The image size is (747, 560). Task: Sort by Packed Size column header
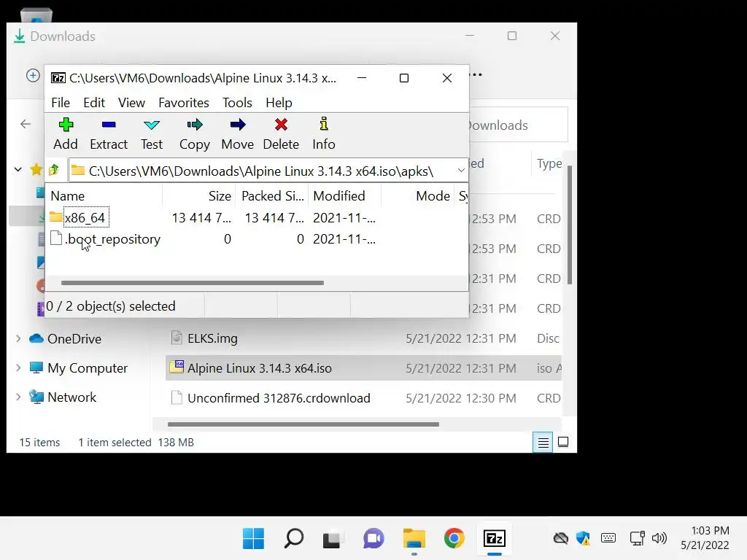[x=272, y=196]
